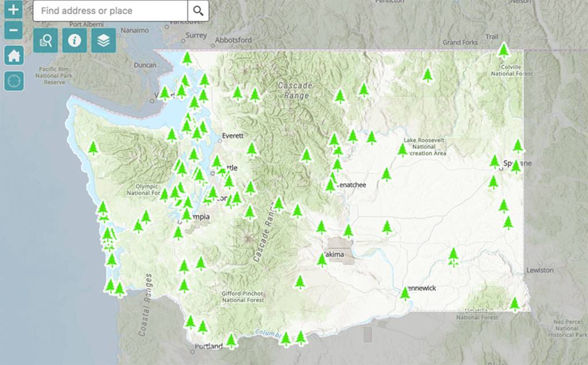Select the northernmost tree marker below Surrey
Viewport: 588px width, 365px height.
click(x=187, y=59)
